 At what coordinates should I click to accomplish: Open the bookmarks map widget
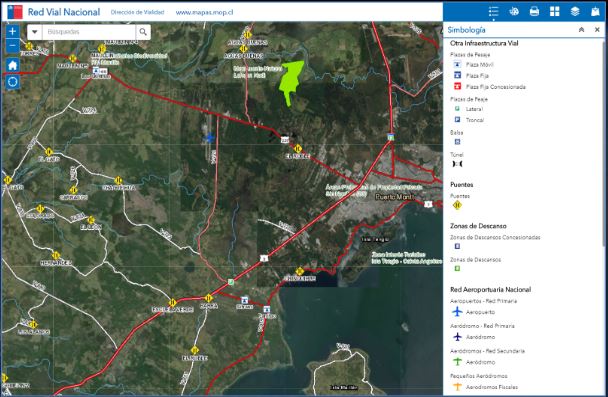(x=595, y=12)
